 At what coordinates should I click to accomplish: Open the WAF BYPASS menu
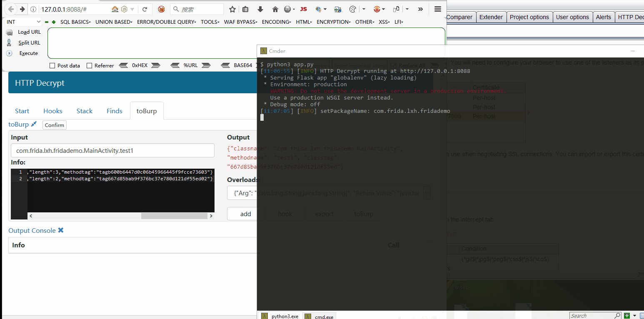tap(240, 22)
